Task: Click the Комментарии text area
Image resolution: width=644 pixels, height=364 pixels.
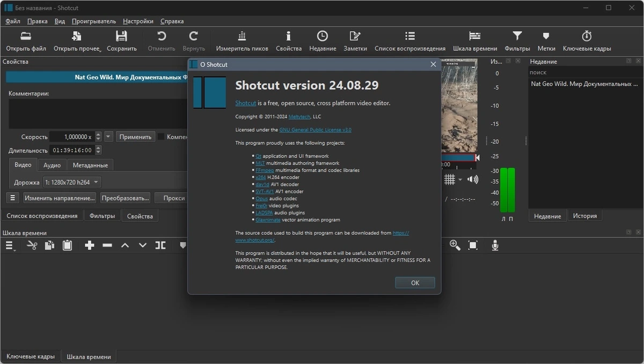Action: (98, 114)
